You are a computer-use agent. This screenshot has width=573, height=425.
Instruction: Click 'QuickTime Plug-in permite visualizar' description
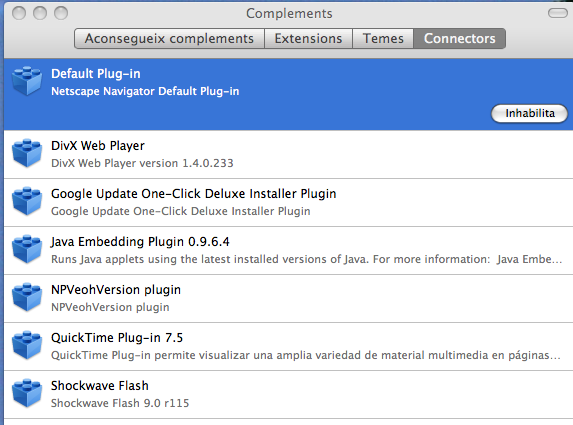click(x=306, y=355)
